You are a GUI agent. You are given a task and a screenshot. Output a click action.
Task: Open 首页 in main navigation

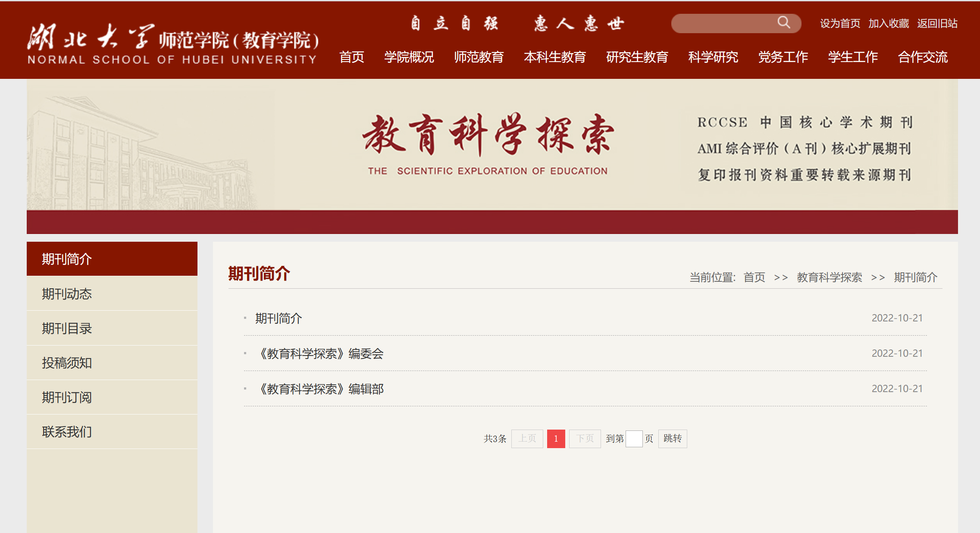pyautogui.click(x=352, y=57)
